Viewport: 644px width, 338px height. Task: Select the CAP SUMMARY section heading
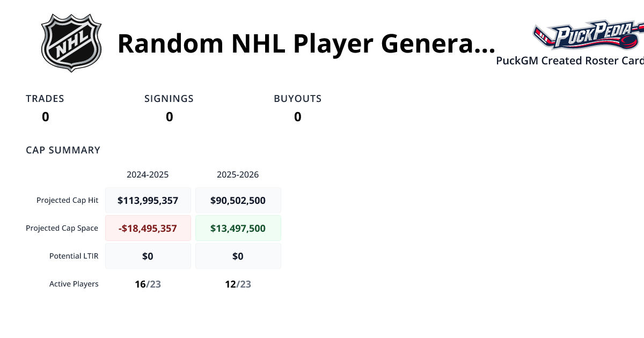pos(63,150)
